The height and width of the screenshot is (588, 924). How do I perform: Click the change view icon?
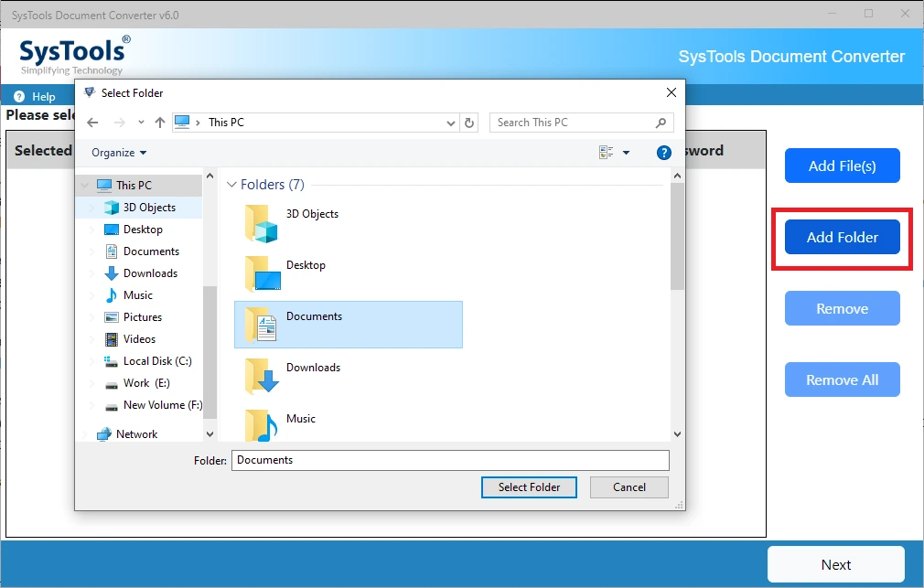pos(606,153)
